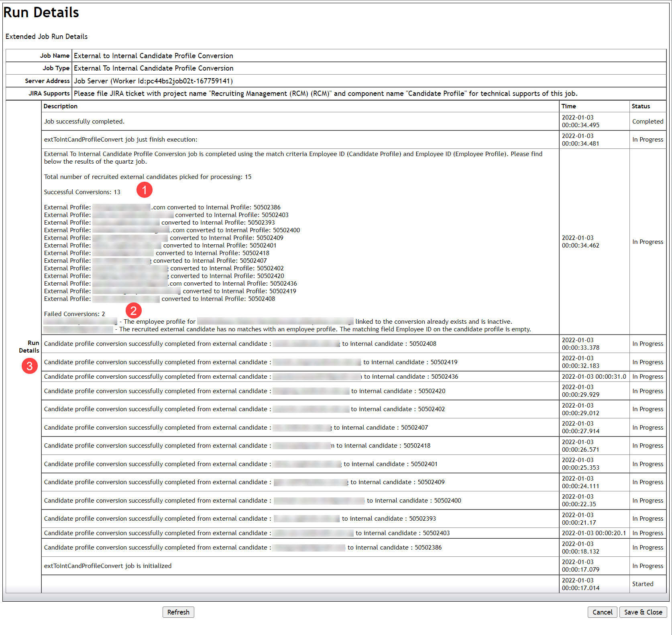Select line converted to Internal Profile 50502418
672x635 pixels.
[157, 253]
